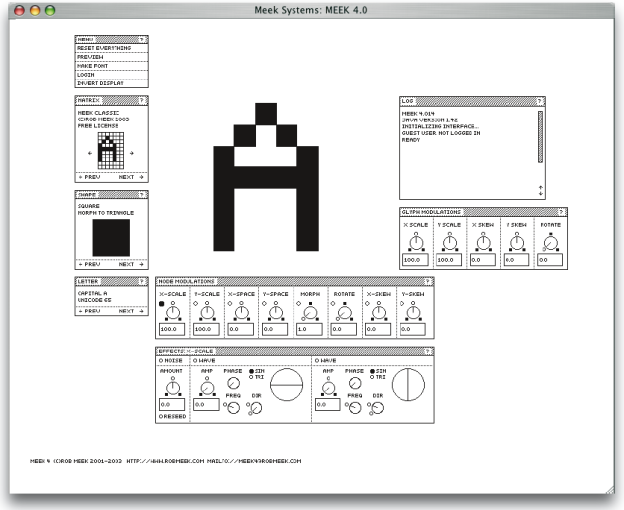Screen dimensions: 624x510
Task: Click the node Morph value field
Action: point(309,329)
